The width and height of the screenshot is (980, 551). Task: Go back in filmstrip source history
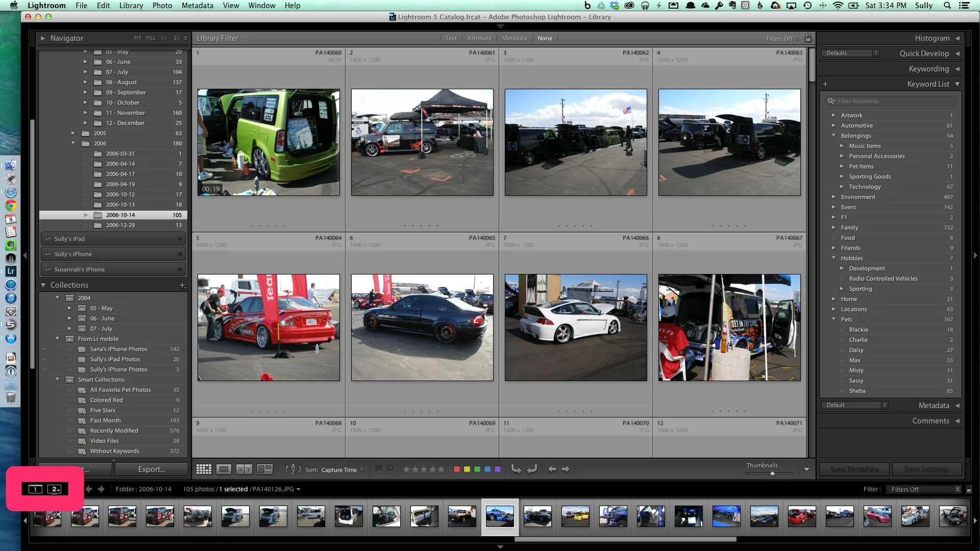(89, 489)
